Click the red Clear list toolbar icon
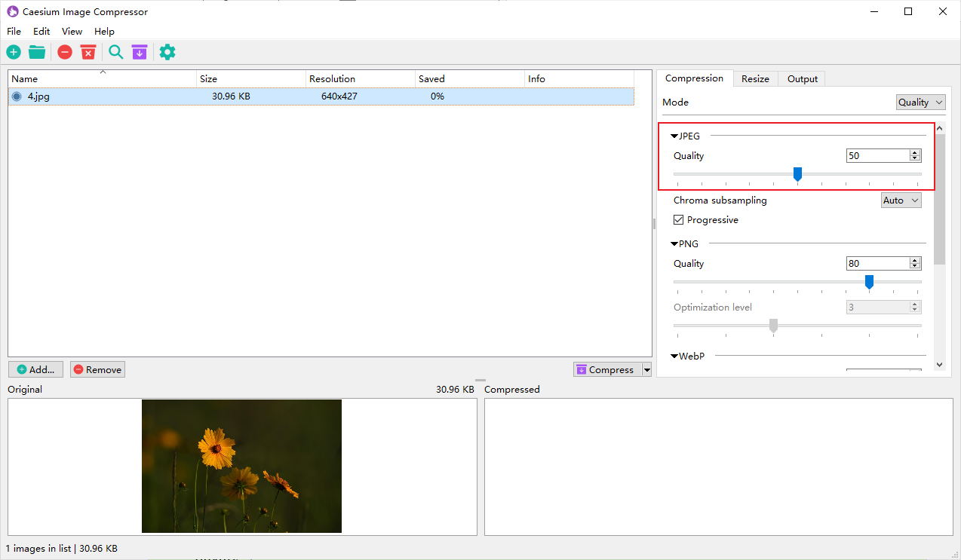 (x=88, y=52)
